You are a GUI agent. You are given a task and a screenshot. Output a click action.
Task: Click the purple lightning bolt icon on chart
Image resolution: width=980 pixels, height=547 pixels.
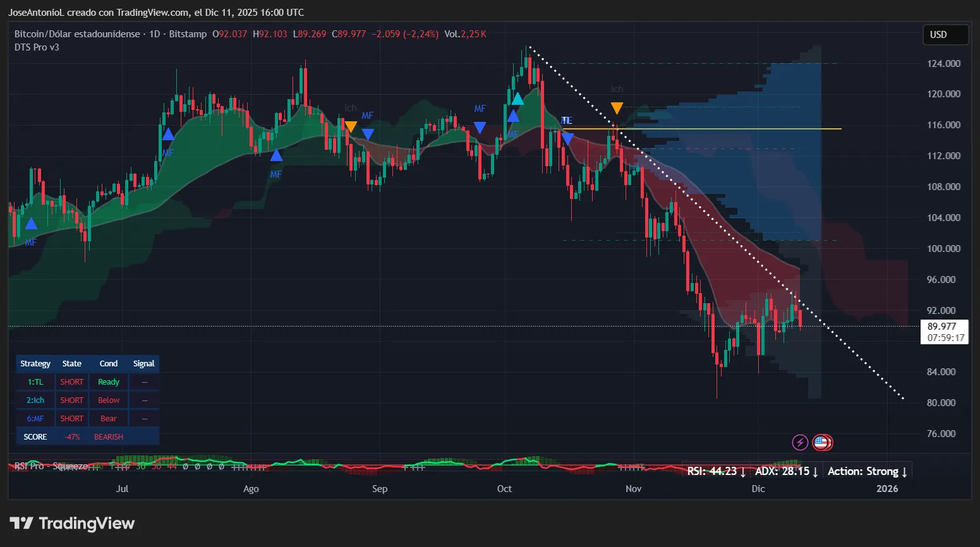point(800,442)
